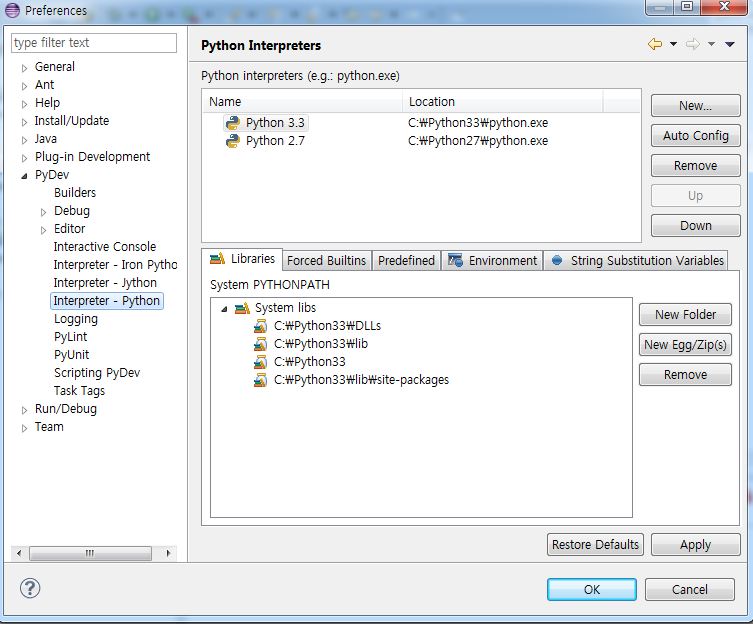Click the Python 3.3 interpreter icon
This screenshot has width=753, height=624.
click(x=233, y=123)
